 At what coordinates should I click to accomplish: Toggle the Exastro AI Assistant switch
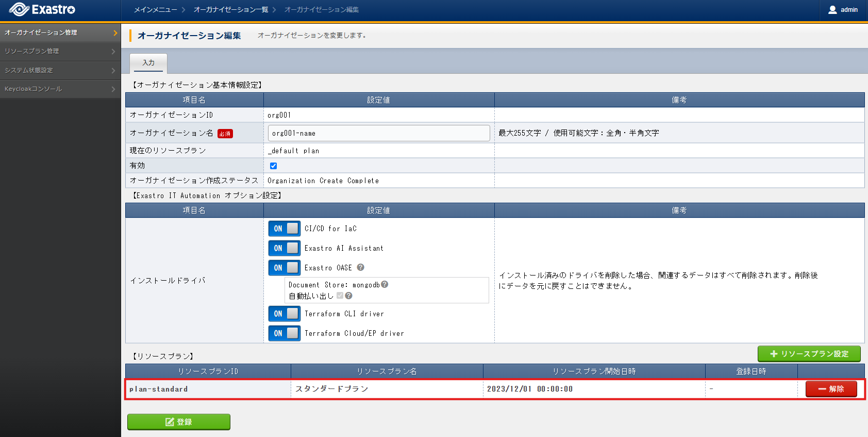(285, 248)
